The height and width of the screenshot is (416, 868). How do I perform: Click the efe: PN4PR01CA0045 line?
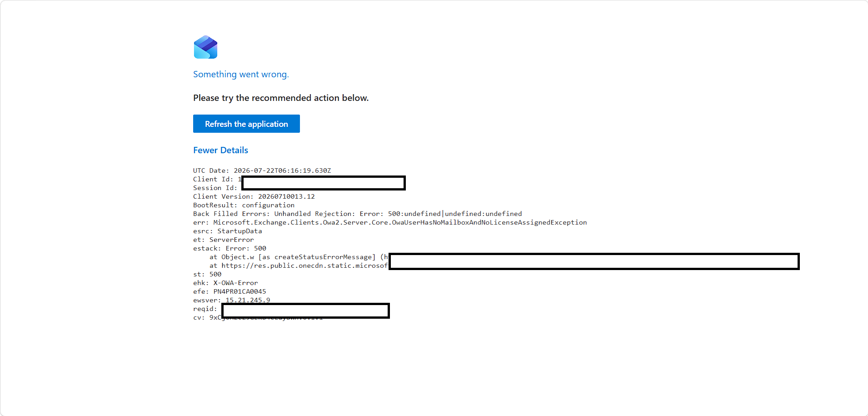pyautogui.click(x=229, y=291)
